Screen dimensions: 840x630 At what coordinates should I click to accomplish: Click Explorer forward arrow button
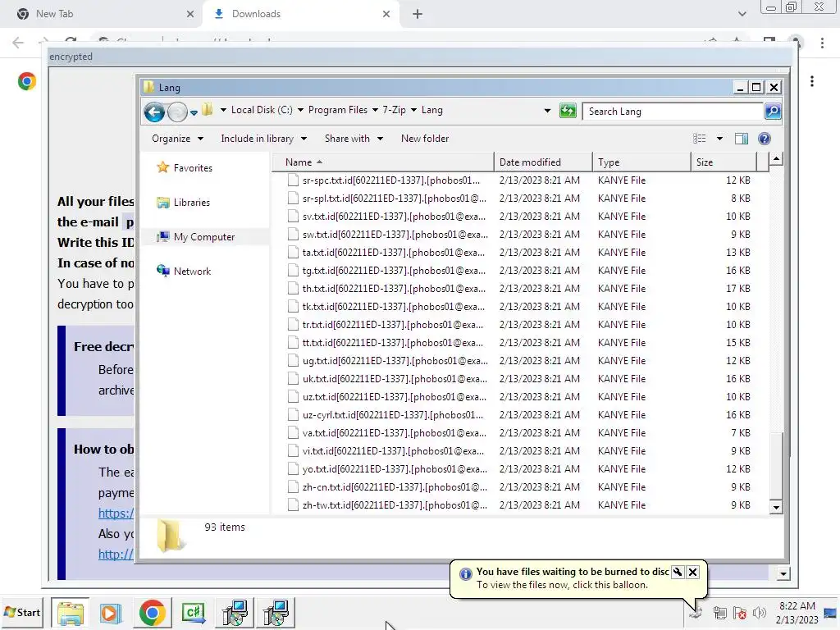[x=177, y=112]
